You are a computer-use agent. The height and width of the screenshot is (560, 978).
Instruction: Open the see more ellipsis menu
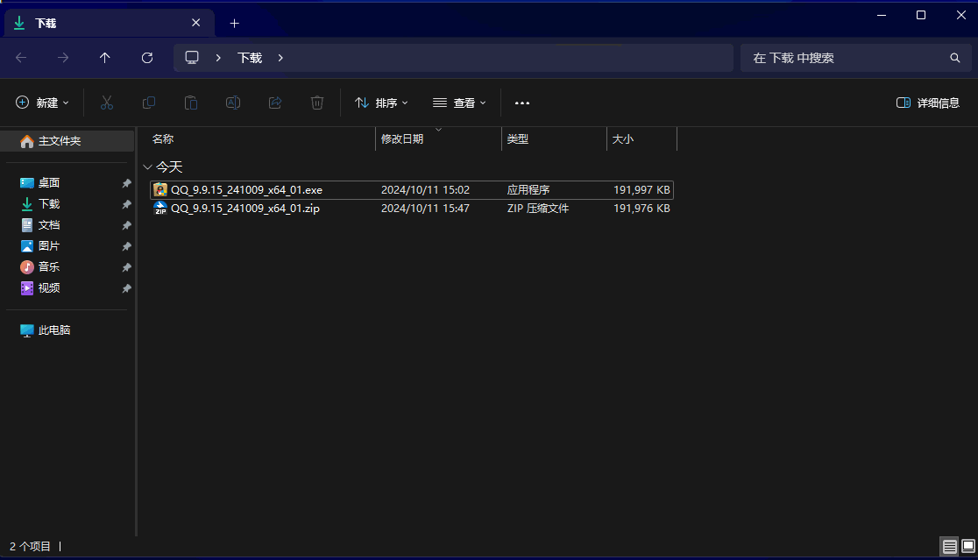click(x=522, y=103)
